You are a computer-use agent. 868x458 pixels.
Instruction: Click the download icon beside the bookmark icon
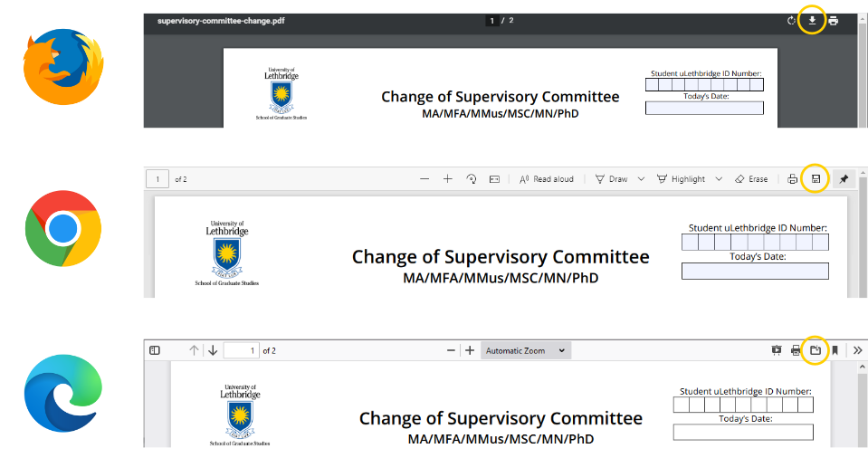click(815, 350)
